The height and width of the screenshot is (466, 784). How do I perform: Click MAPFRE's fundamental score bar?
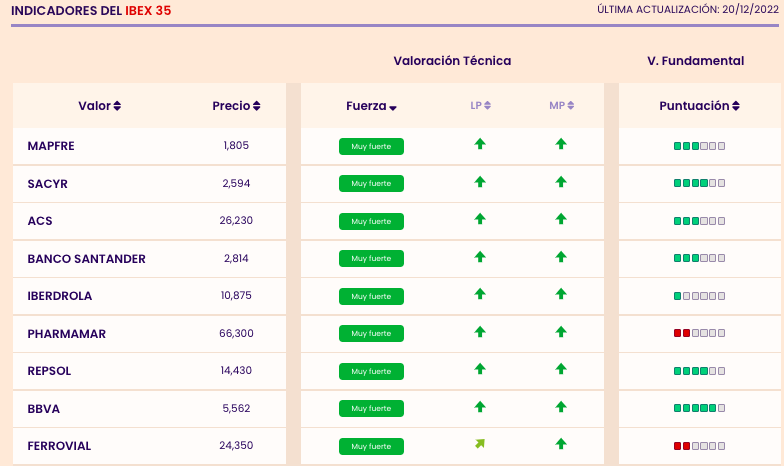(700, 146)
